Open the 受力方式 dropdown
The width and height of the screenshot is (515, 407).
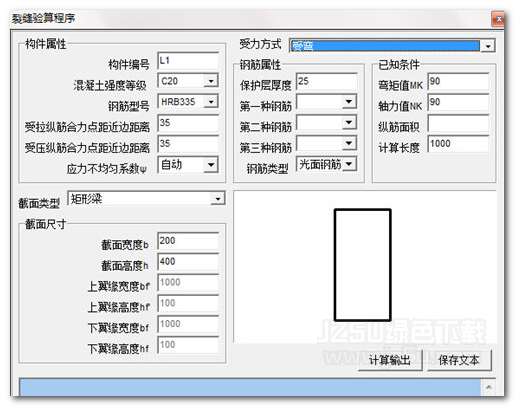tap(488, 46)
